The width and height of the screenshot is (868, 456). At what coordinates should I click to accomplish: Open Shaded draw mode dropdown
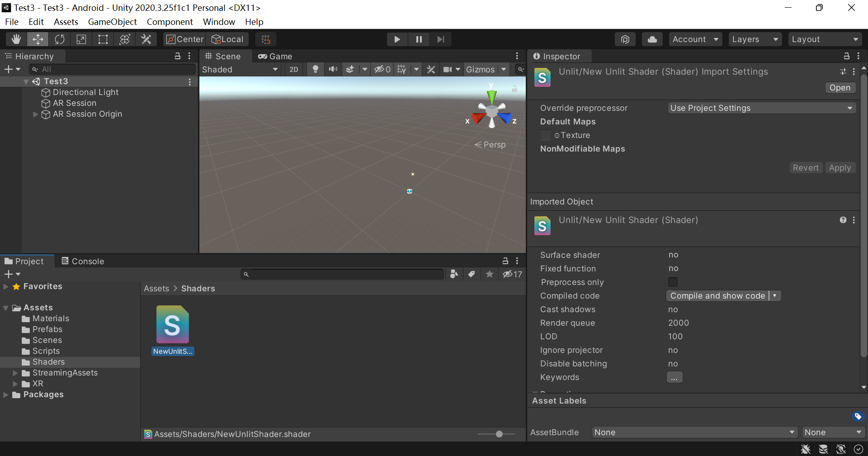pos(240,69)
